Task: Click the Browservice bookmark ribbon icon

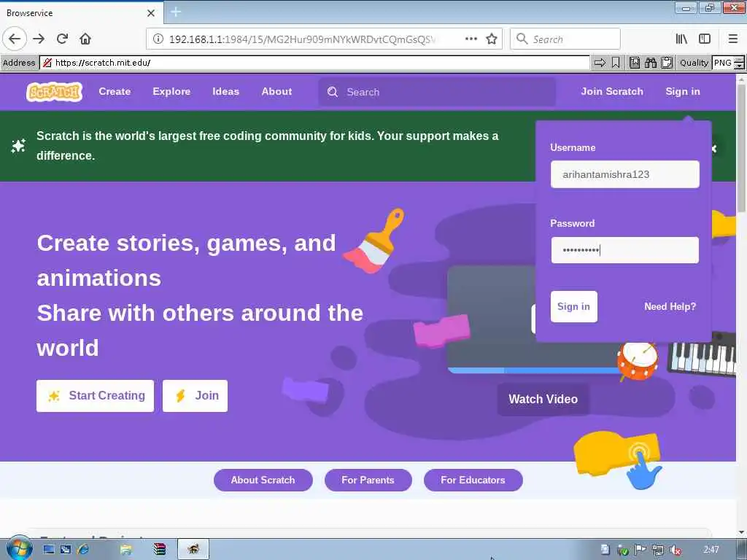Action: click(x=616, y=63)
